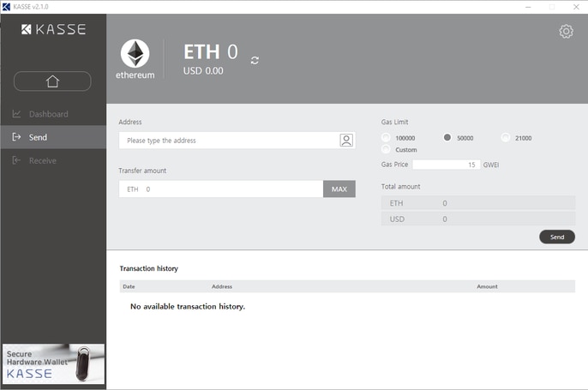Click 'No available transaction history' text
The image size is (588, 390).
188,306
